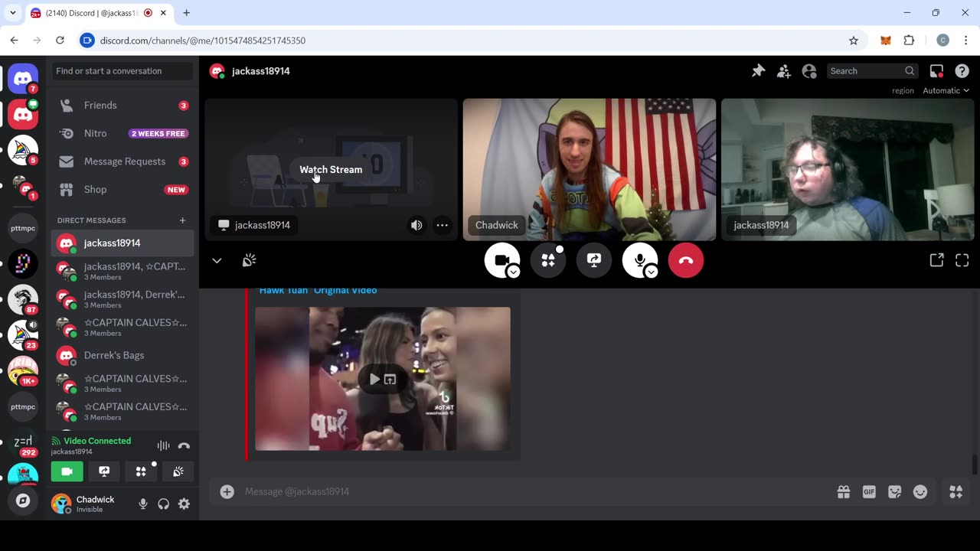Open microphone options dropdown arrow

point(652,272)
